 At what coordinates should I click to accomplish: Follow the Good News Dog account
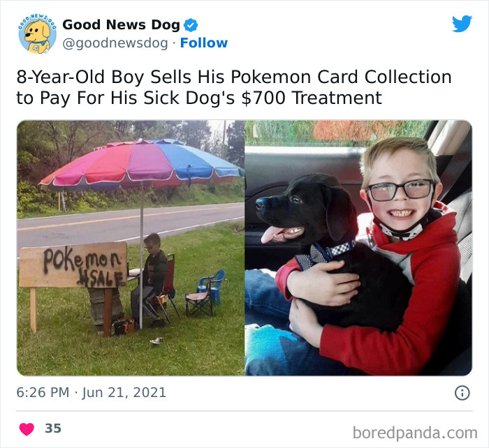pyautogui.click(x=204, y=43)
